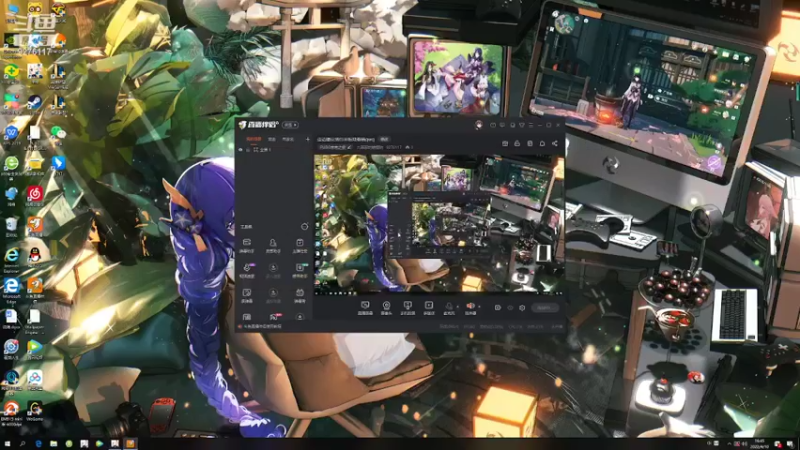Screen dimensions: 800x450
Task: Open the dropdown arrow next to the speaker
Action: [479, 307]
